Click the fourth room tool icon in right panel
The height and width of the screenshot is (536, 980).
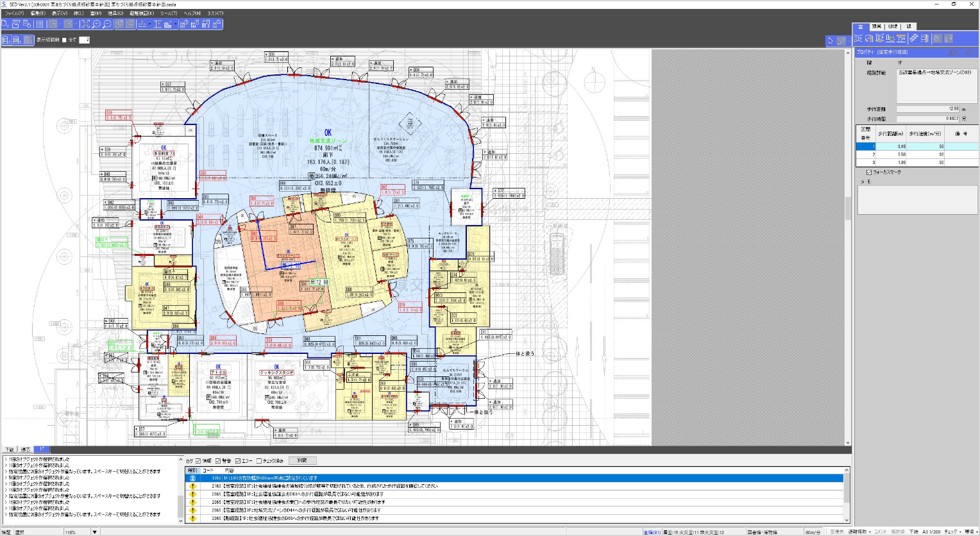coord(890,38)
